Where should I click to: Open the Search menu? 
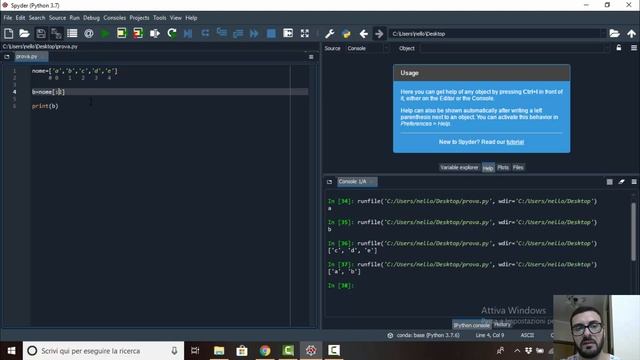click(x=37, y=18)
